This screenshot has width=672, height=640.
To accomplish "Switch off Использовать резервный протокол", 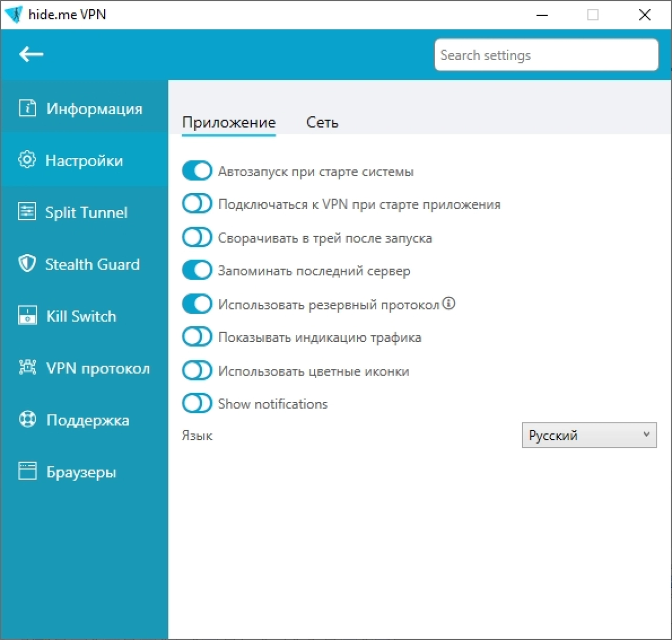I will [197, 303].
